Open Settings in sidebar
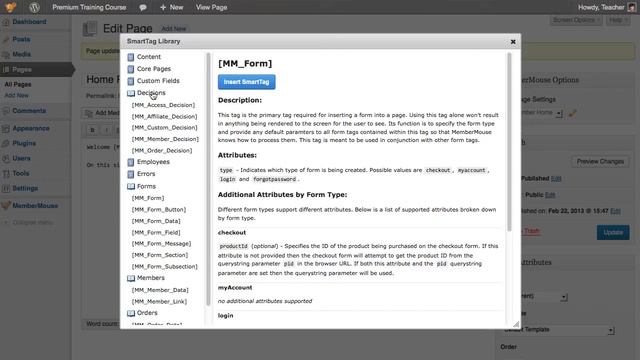 (x=25, y=188)
